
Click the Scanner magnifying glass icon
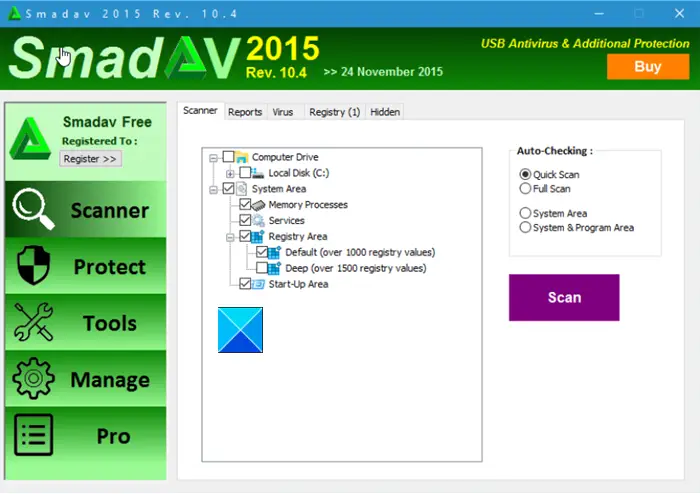coord(33,209)
